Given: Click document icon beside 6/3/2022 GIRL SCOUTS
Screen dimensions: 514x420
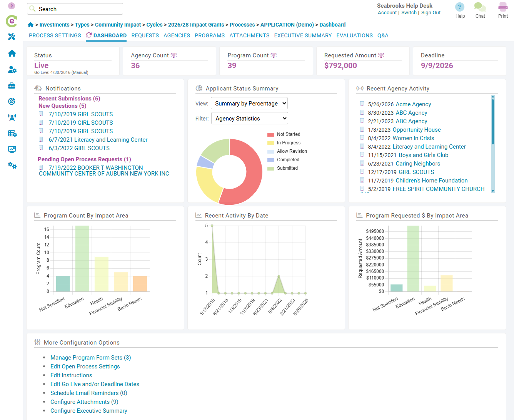Looking at the screenshot, I should 41,148.
